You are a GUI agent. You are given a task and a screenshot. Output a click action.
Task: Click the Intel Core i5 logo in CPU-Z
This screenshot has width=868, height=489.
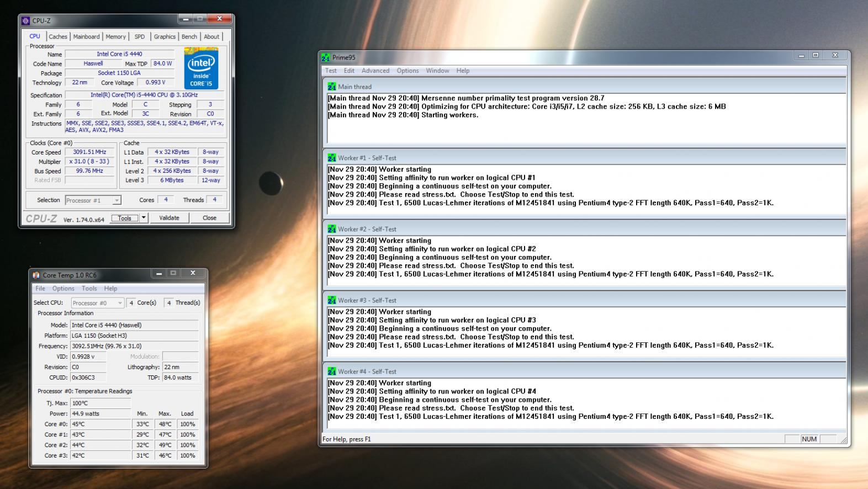click(x=201, y=68)
